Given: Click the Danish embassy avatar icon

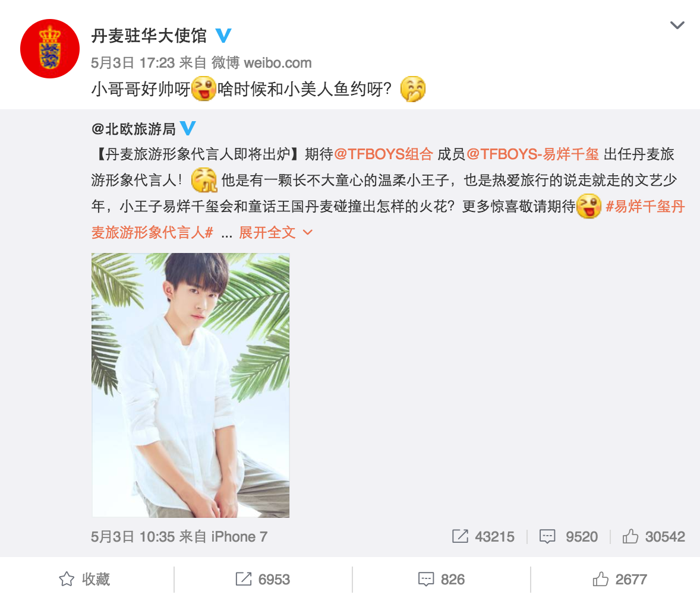Looking at the screenshot, I should click(49, 49).
